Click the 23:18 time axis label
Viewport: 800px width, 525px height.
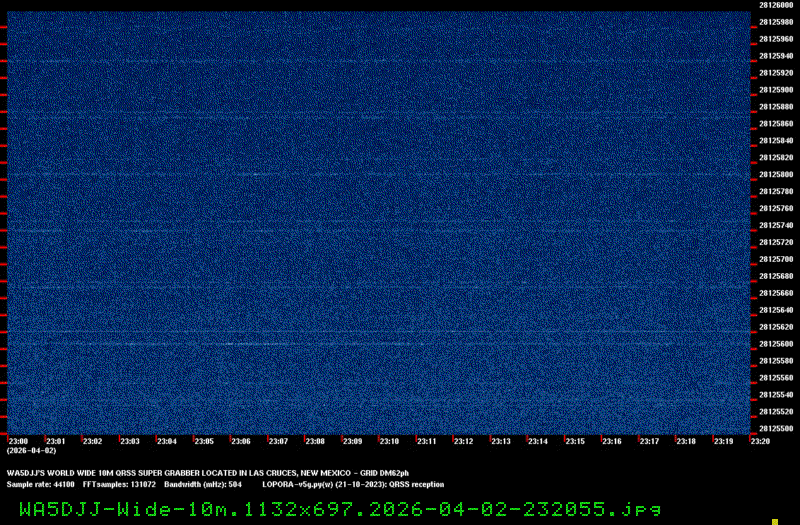[686, 441]
